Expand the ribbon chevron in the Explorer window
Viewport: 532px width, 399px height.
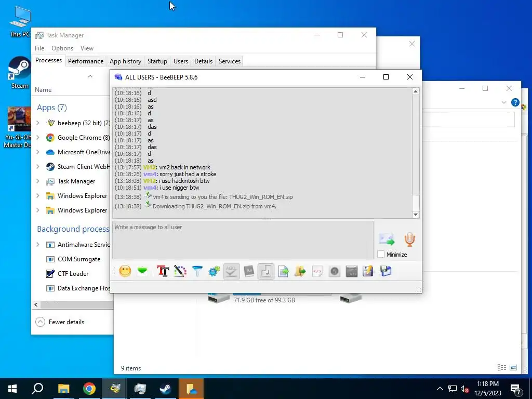point(504,102)
